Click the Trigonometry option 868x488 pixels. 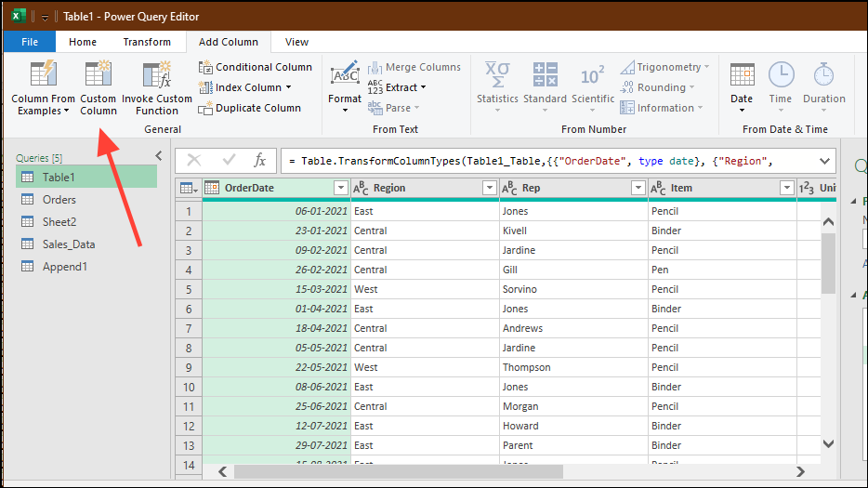pos(664,67)
